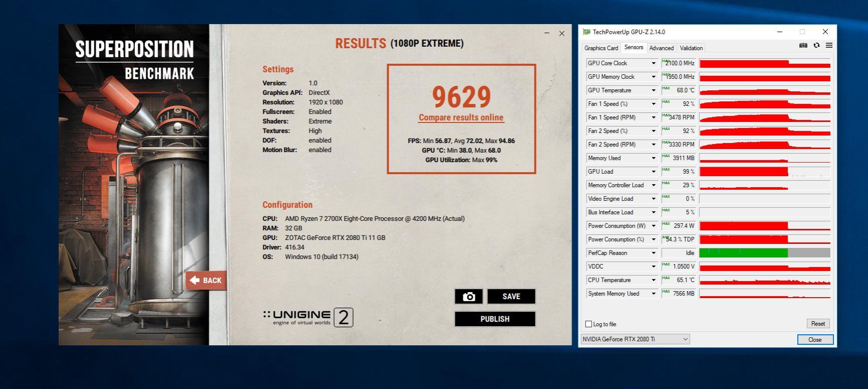
Task: Click the back arrow icon in Superposition
Action: click(195, 280)
